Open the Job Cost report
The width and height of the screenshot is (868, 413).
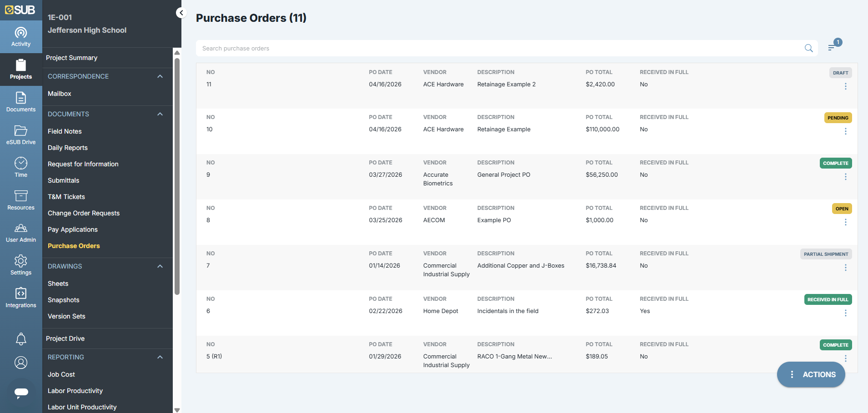tap(61, 374)
